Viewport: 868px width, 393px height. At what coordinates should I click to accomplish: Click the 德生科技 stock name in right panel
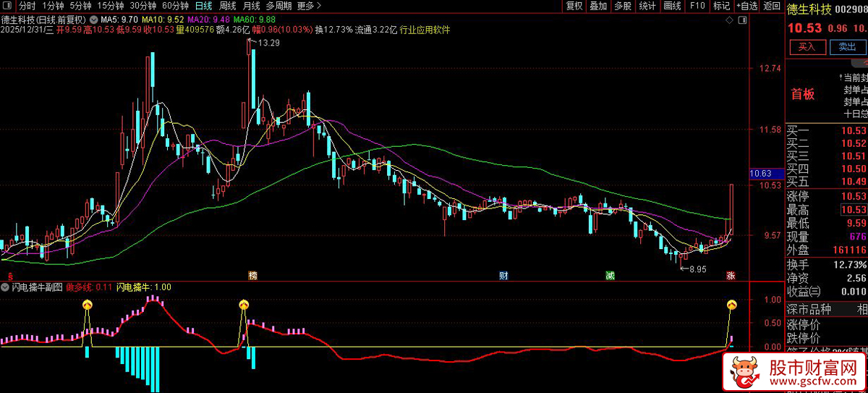pyautogui.click(x=810, y=9)
